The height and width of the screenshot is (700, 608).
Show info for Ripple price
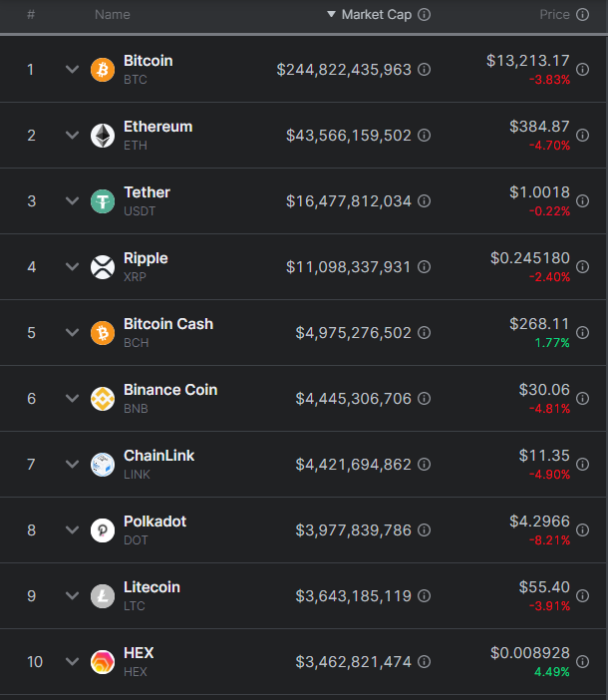pos(582,267)
